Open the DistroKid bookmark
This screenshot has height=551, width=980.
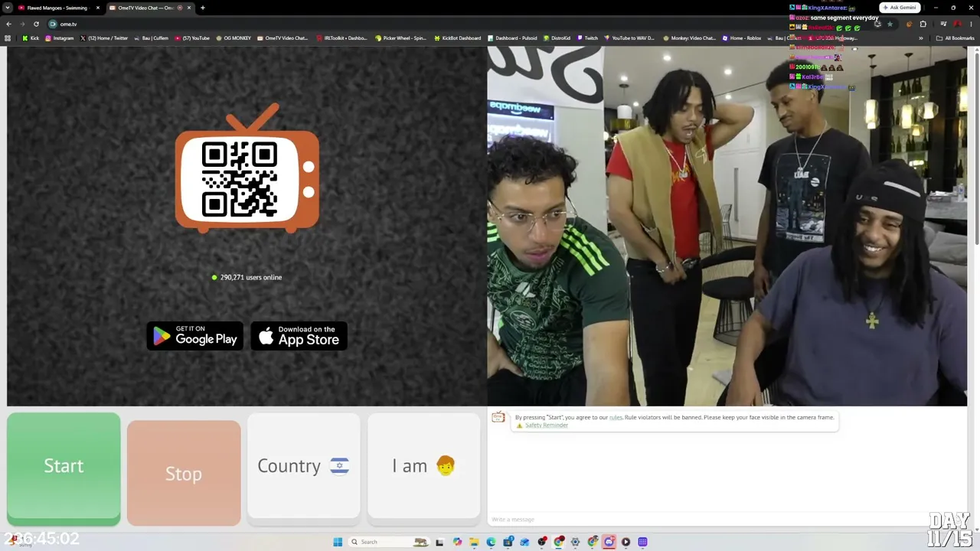click(x=557, y=38)
